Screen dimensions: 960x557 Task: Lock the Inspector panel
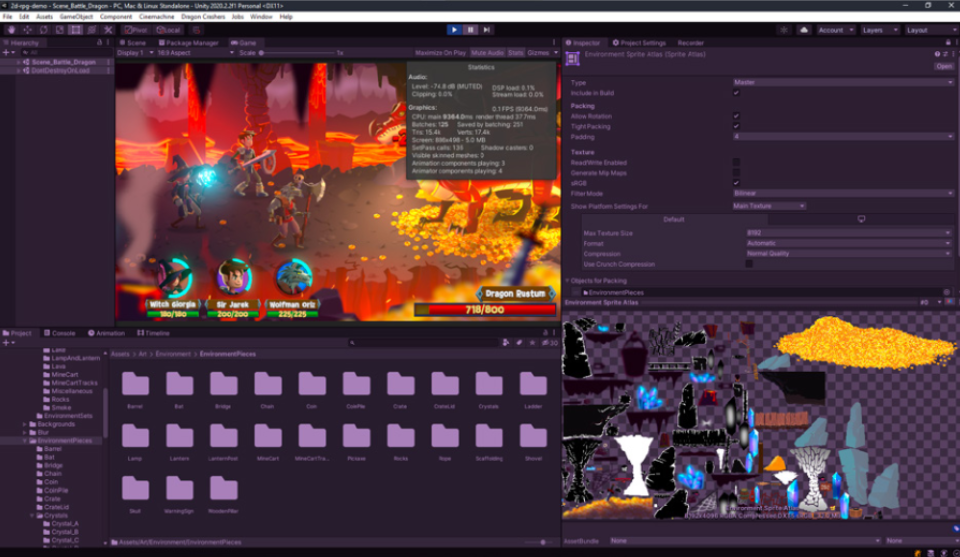pyautogui.click(x=948, y=43)
